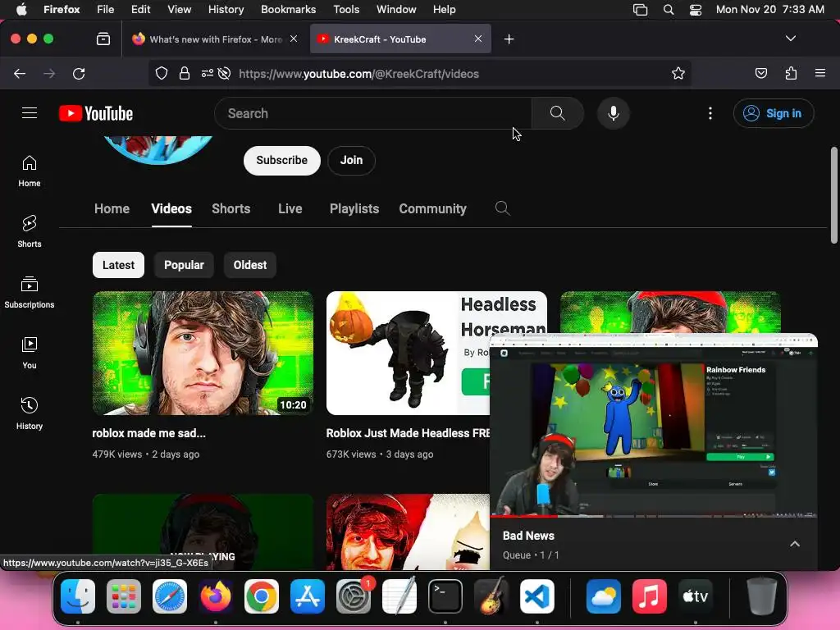This screenshot has height=630, width=840.
Task: Subscribe to the KreekCraft channel
Action: pyautogui.click(x=282, y=160)
